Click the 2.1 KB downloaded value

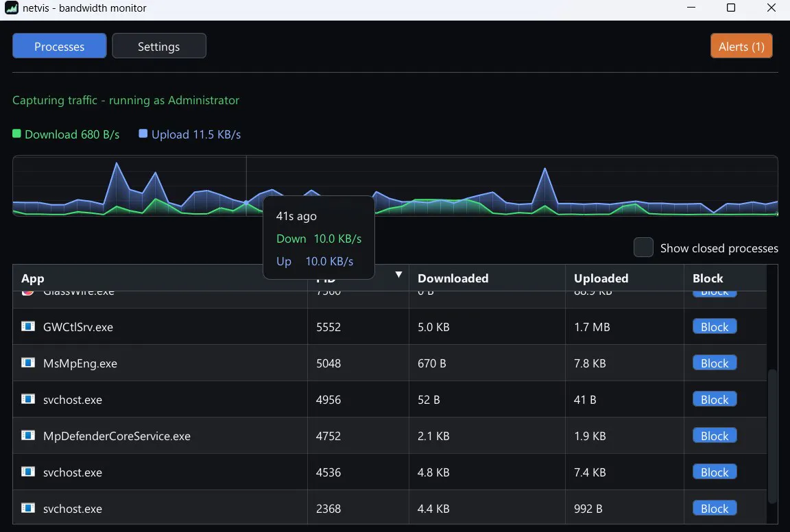433,436
